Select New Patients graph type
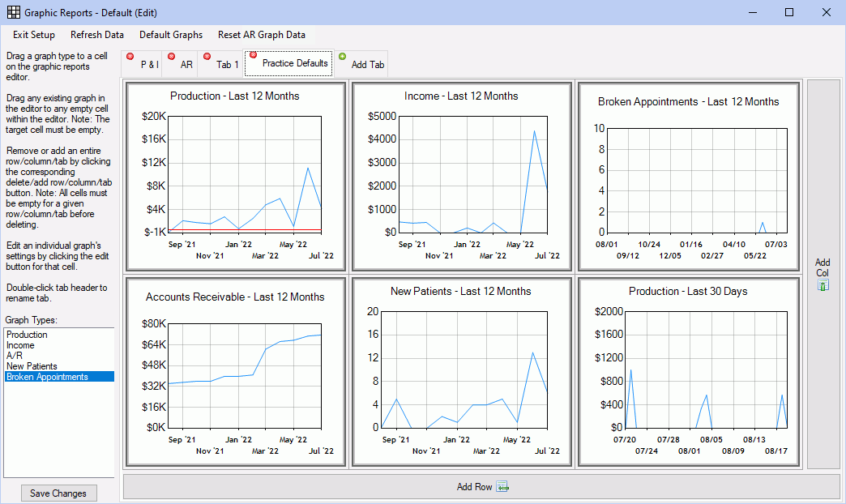Image resolution: width=846 pixels, height=504 pixels. pyautogui.click(x=32, y=366)
